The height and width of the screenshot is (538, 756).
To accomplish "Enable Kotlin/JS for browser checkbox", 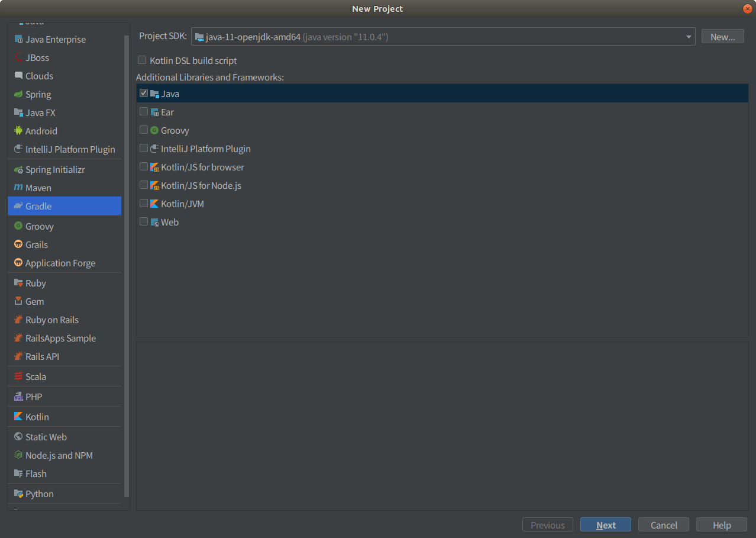I will pyautogui.click(x=144, y=167).
